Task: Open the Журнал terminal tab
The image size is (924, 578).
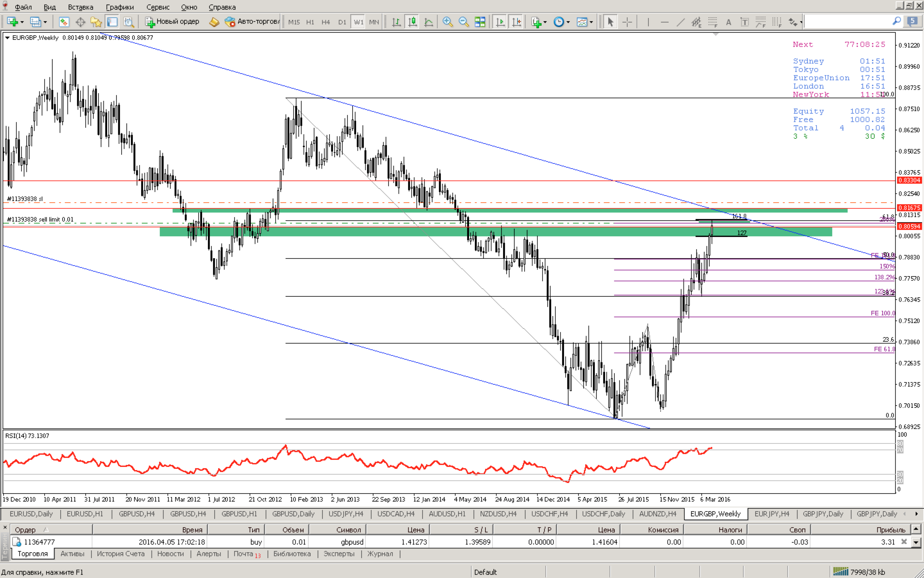Action: (x=380, y=554)
